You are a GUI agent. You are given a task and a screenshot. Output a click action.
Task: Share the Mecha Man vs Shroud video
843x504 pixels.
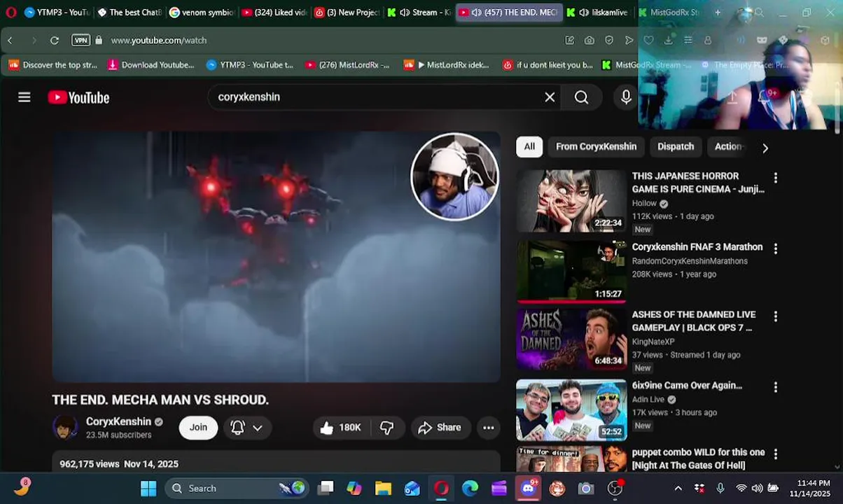439,428
